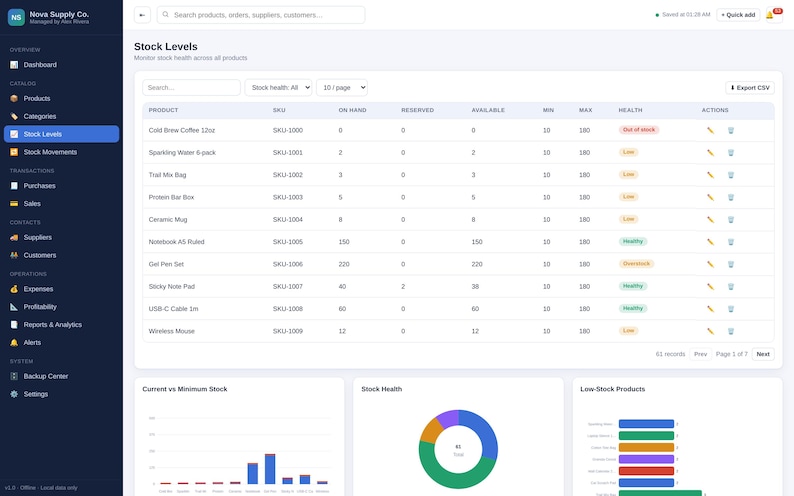The image size is (794, 496).
Task: Open the Stock health filter dropdown
Action: [278, 88]
